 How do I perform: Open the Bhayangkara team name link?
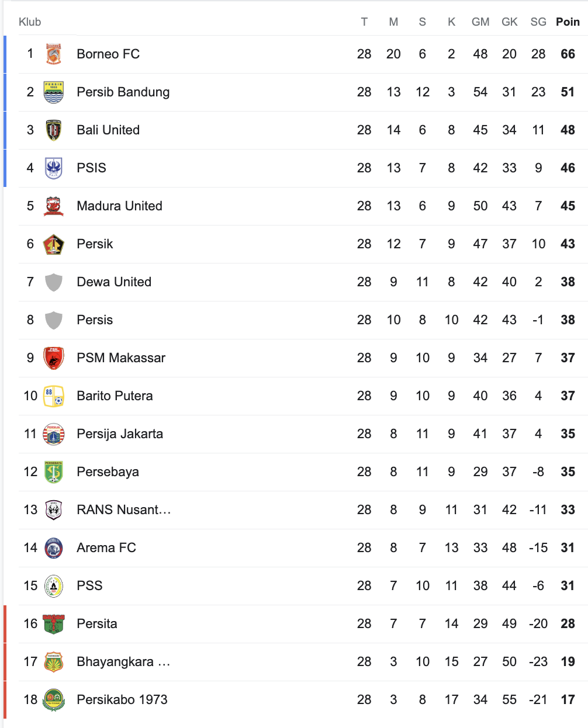point(123,662)
